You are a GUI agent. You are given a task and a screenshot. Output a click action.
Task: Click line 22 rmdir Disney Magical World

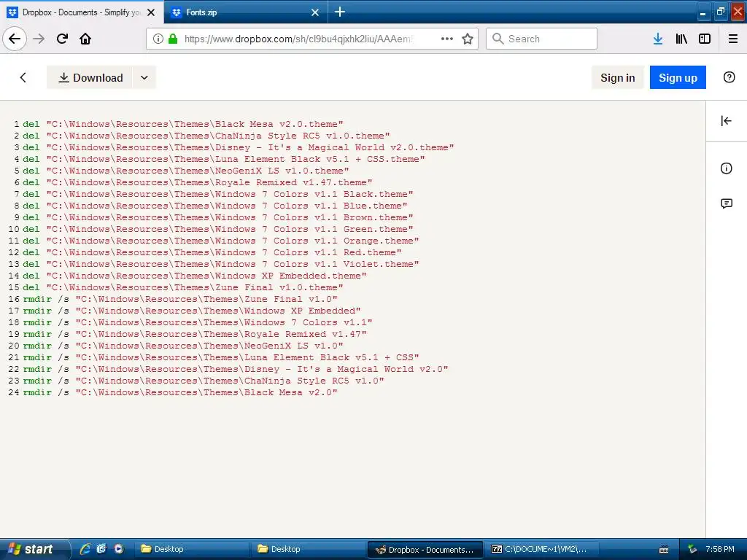point(236,369)
